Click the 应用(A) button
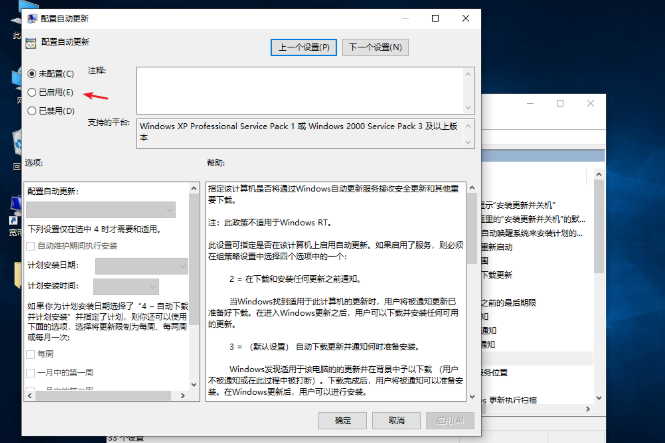This screenshot has width=665, height=443. 450,421
